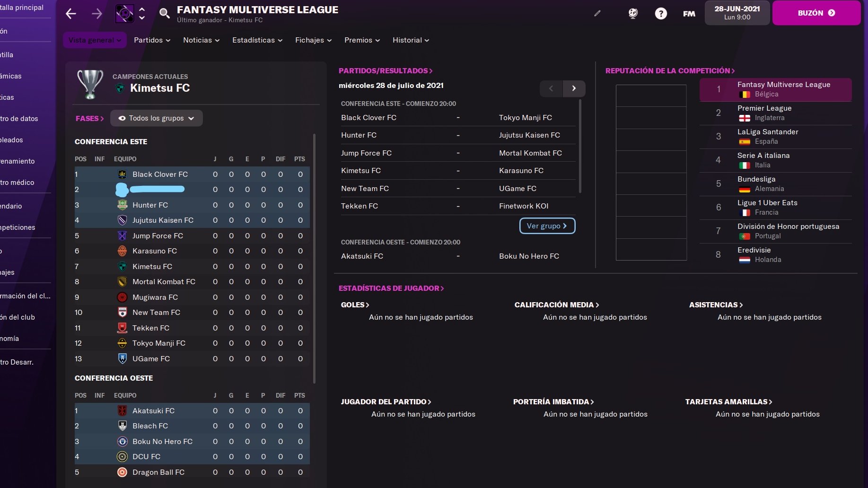Click the Boku No Hero FC crest
Image resolution: width=868 pixels, height=488 pixels.
(122, 442)
